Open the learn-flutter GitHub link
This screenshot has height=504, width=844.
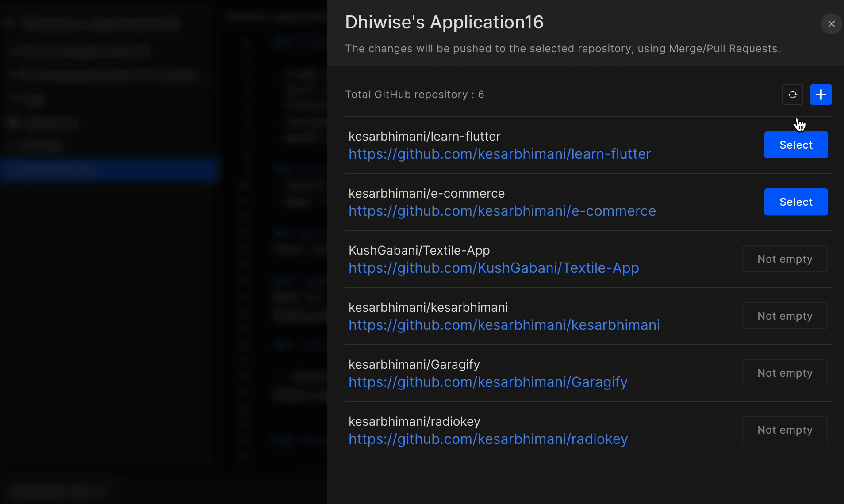(x=500, y=154)
